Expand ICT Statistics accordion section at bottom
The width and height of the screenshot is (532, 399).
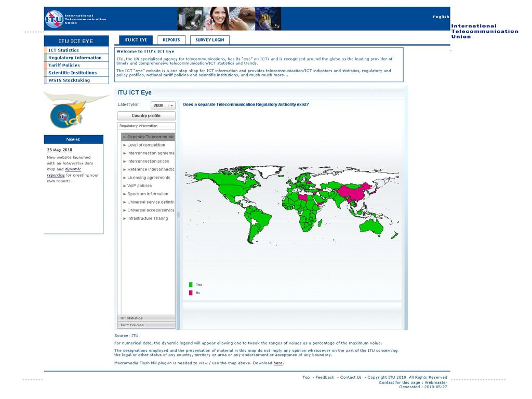click(146, 318)
